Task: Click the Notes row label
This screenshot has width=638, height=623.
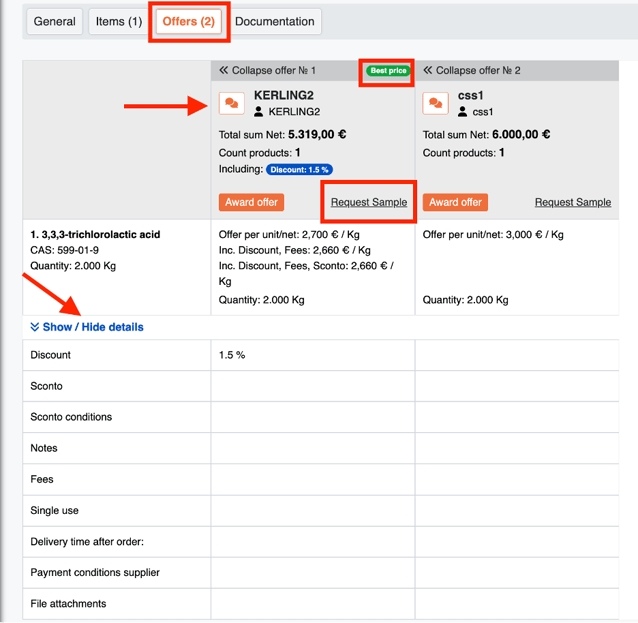Action: [x=44, y=448]
